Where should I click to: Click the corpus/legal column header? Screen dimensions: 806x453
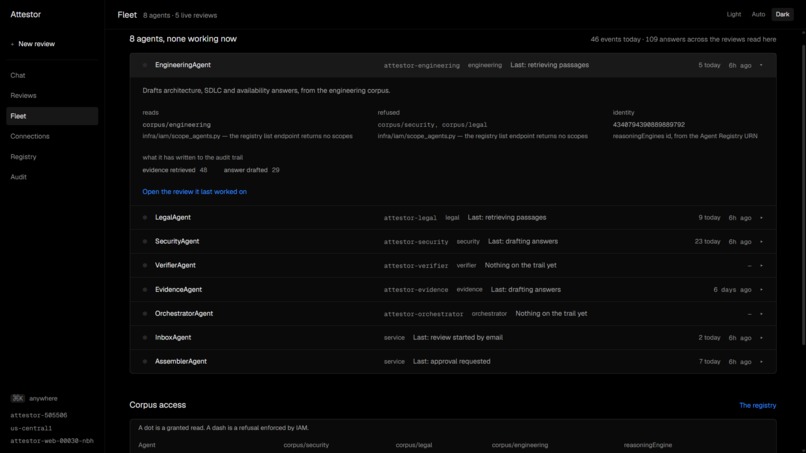(x=414, y=445)
